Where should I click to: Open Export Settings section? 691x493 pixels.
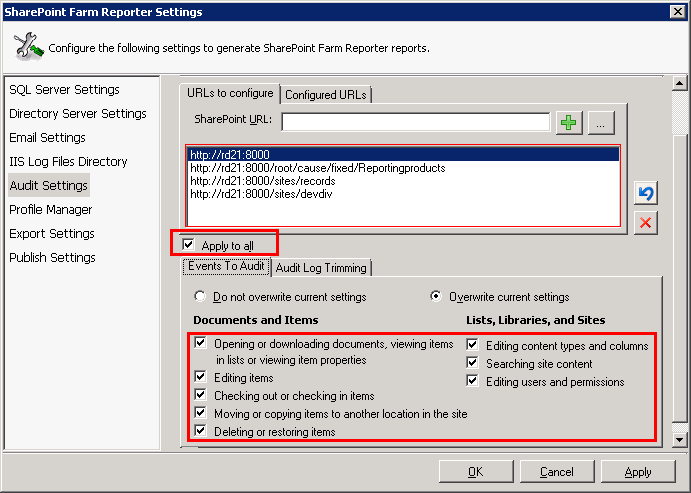[x=52, y=234]
